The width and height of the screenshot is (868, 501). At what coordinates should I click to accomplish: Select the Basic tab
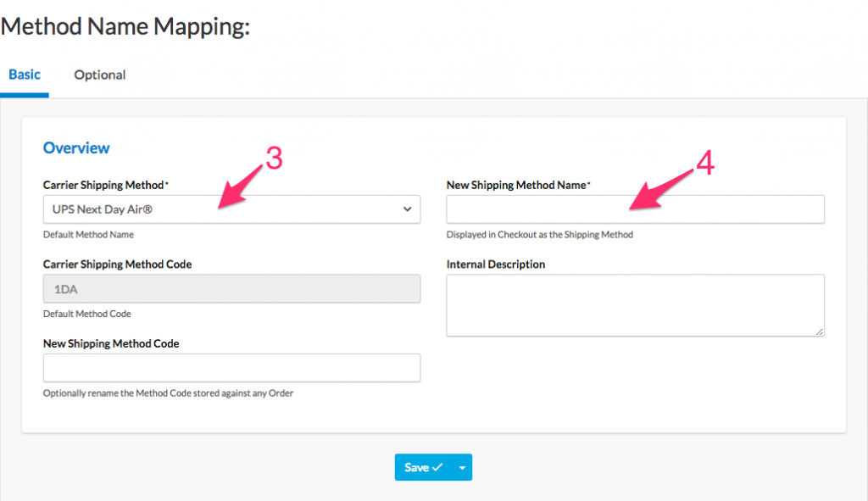click(25, 75)
